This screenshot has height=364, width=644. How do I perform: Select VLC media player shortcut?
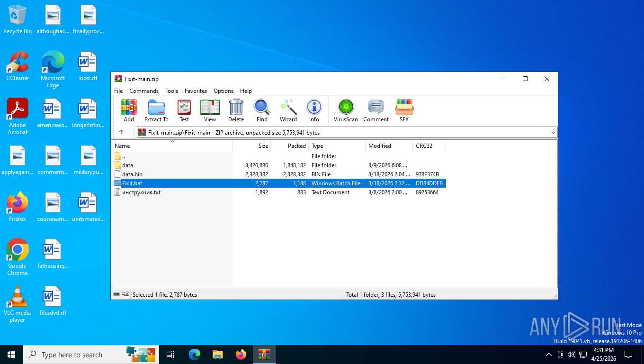click(x=18, y=304)
